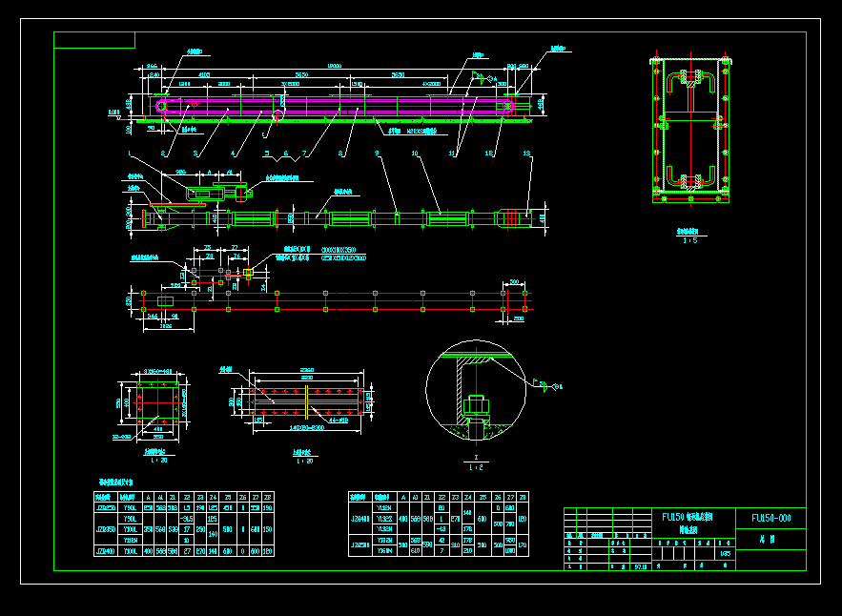Click part callout number 9
Screen dimensions: 842x616
point(377,154)
